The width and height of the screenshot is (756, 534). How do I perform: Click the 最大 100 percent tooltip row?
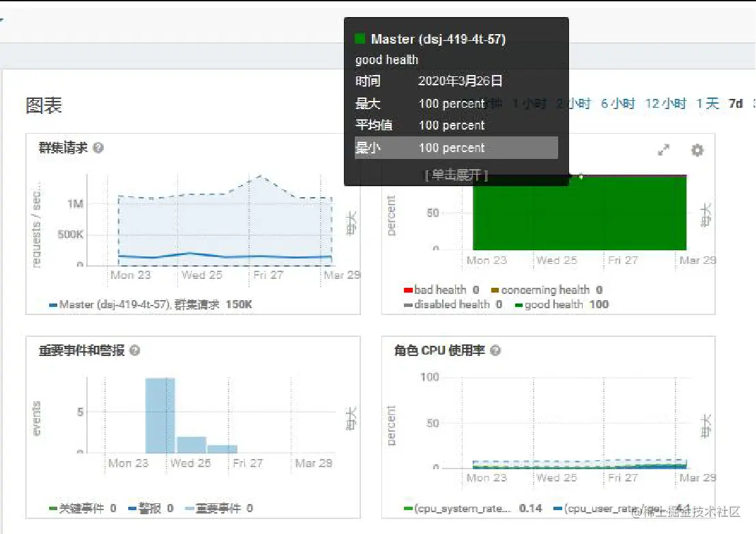tap(456, 104)
